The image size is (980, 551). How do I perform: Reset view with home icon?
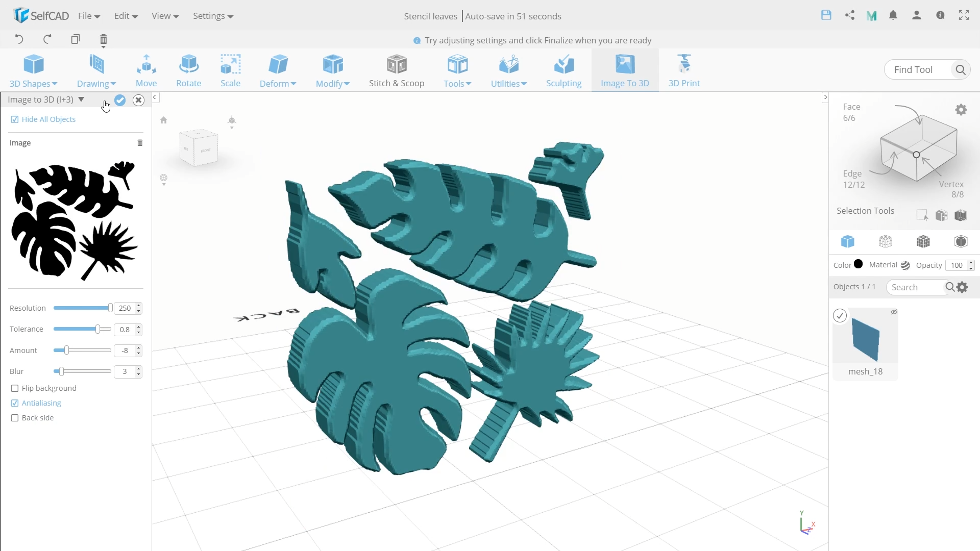163,120
